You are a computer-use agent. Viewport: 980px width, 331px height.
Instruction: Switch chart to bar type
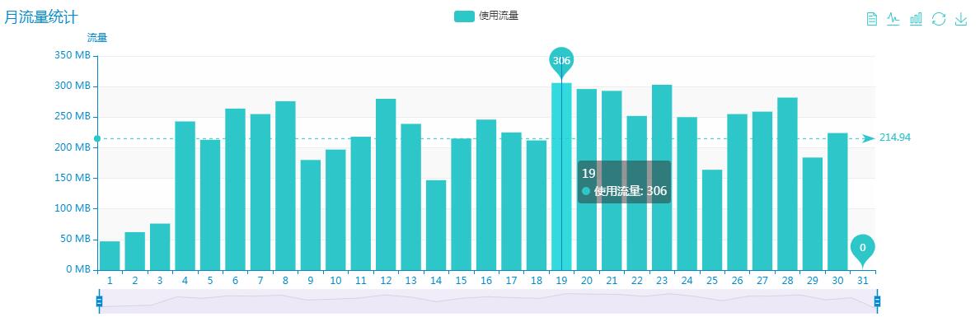click(916, 19)
